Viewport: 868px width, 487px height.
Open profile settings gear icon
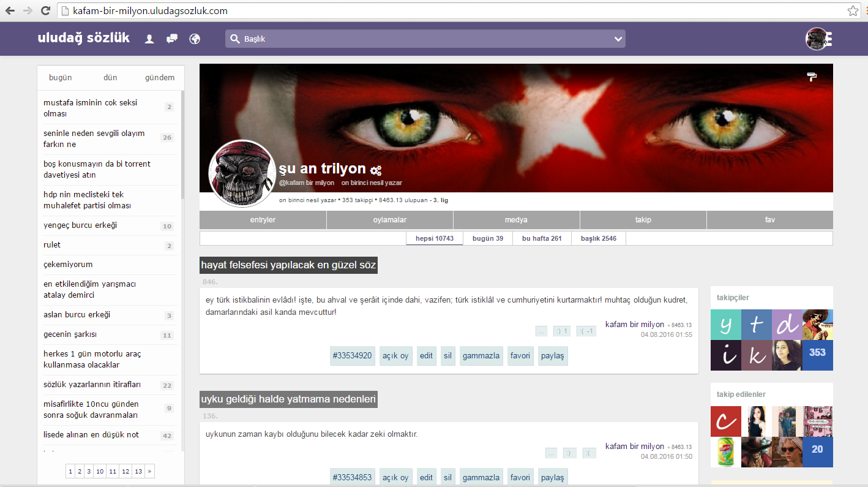point(376,170)
